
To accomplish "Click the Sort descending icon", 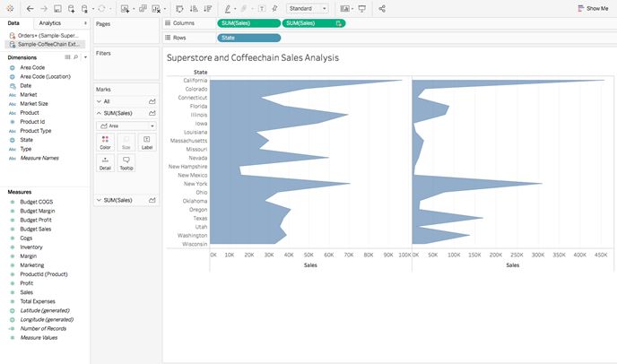I will [207, 8].
